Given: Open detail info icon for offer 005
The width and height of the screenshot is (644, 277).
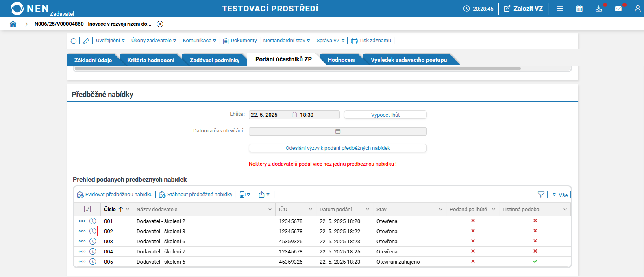Looking at the screenshot, I should [93, 262].
